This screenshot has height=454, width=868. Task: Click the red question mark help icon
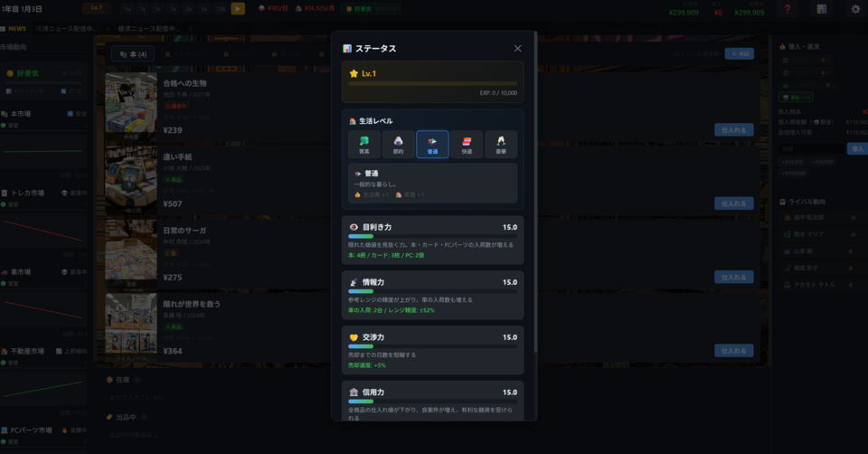pyautogui.click(x=788, y=9)
